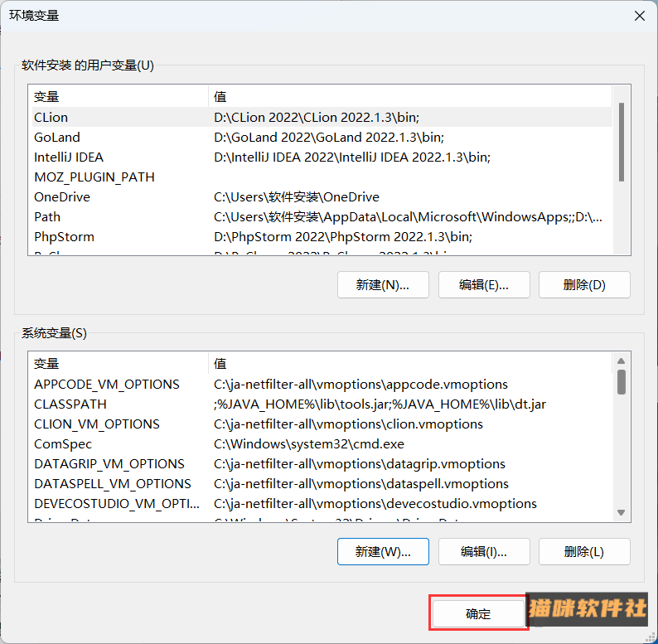Click 新建(W)... for system variables
Screen dimensions: 658x644
coord(383,552)
